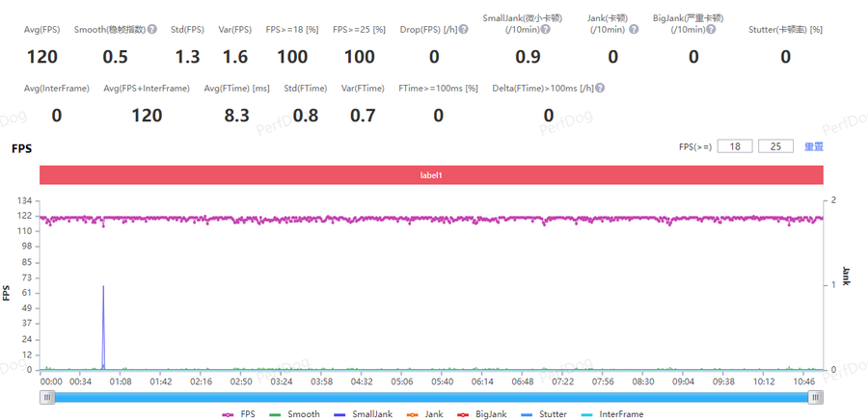Show or hide InterFrame legend series

pyautogui.click(x=611, y=413)
